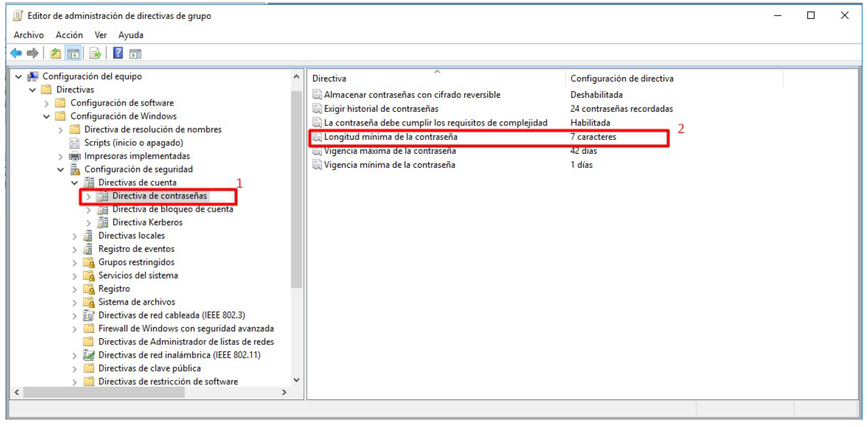Click the Export list toolbar icon
The width and height of the screenshot is (868, 427).
coord(95,54)
